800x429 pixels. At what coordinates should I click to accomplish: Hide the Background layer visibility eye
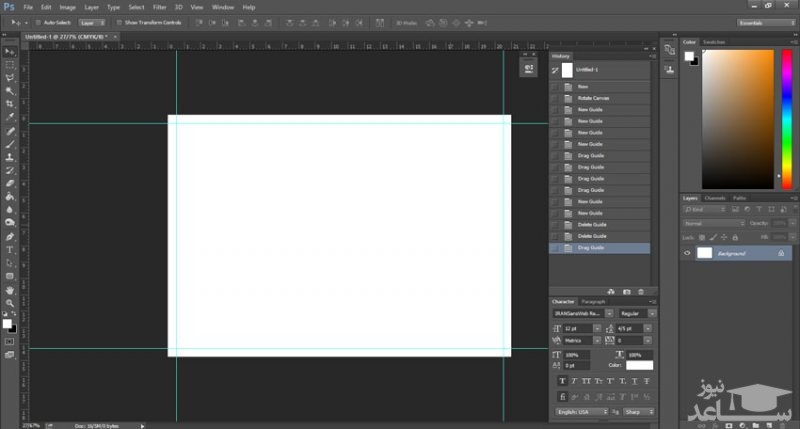point(687,253)
